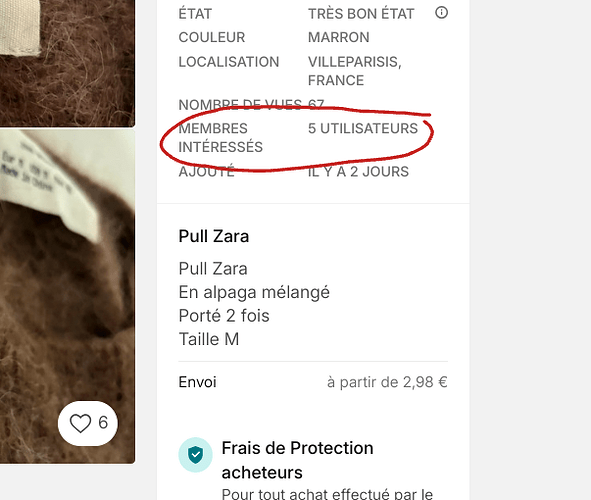Open the label photo thumbnail
Image resolution: width=591 pixels, height=500 pixels.
click(67, 297)
